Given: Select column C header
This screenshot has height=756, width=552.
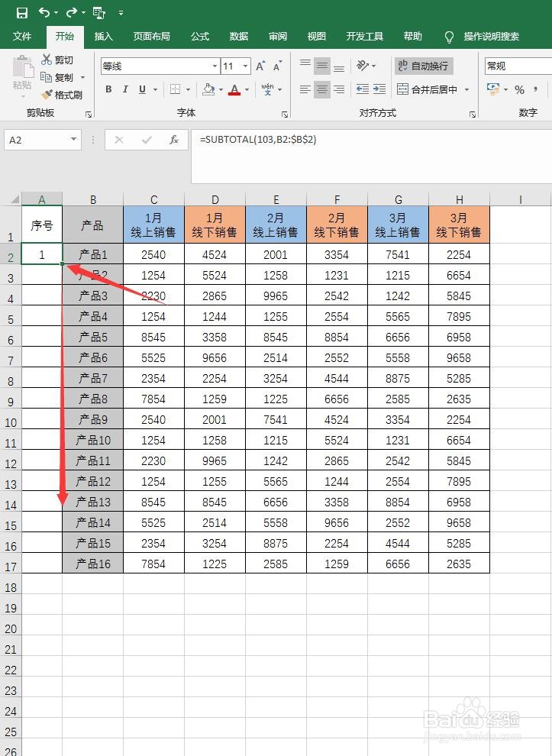Looking at the screenshot, I should click(153, 199).
